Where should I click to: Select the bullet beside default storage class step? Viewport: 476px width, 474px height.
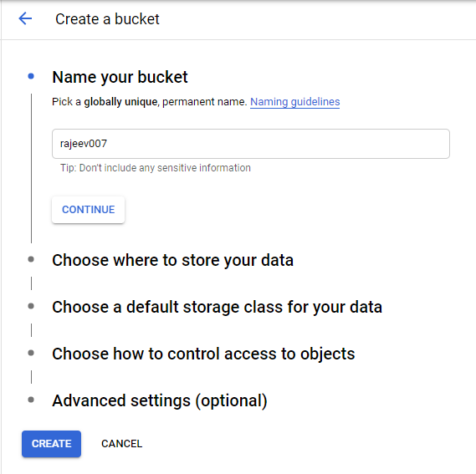click(x=31, y=306)
